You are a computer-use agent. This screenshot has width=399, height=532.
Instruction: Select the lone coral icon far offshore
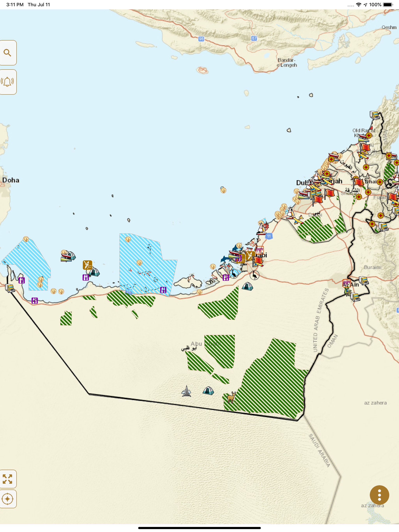[223, 190]
